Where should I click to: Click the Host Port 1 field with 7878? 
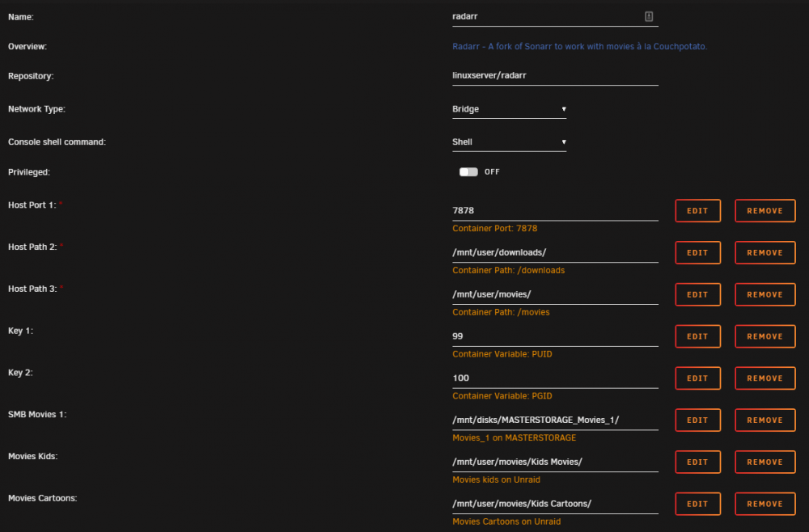(555, 211)
